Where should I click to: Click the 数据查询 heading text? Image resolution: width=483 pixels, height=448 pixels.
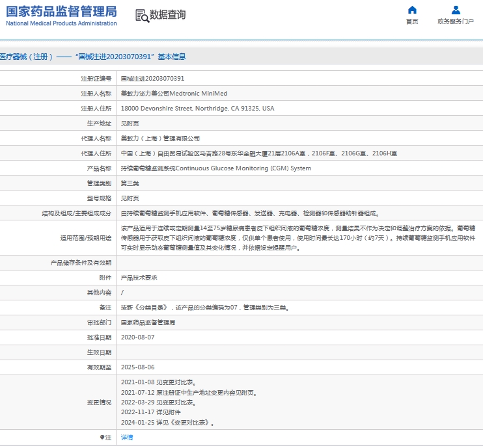[x=167, y=14]
